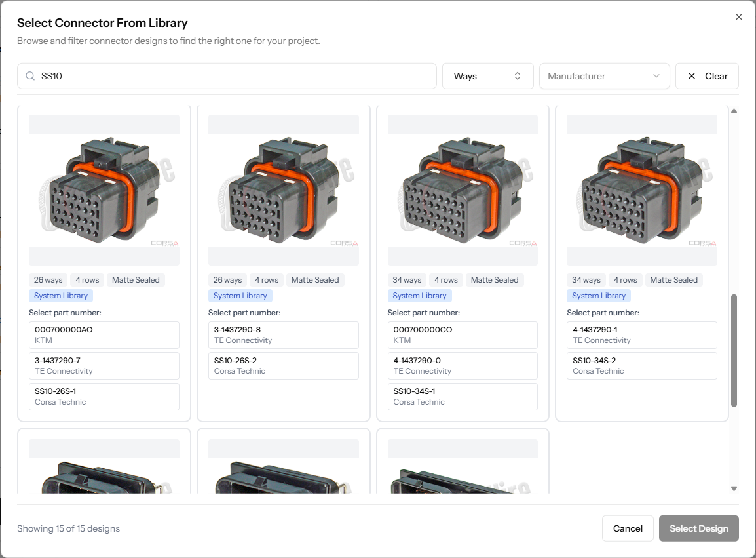Click the up-down chevron on Ways filter
The height and width of the screenshot is (558, 756).
click(517, 75)
